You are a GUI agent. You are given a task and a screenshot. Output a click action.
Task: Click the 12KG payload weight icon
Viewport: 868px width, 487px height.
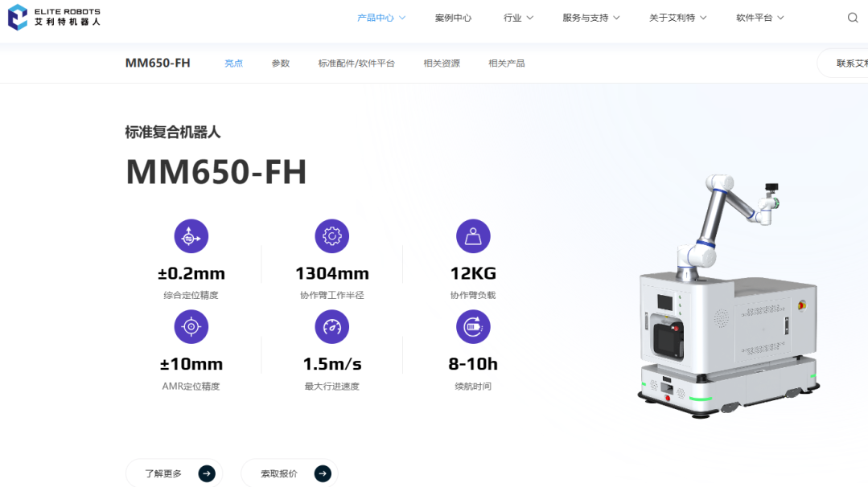click(473, 236)
